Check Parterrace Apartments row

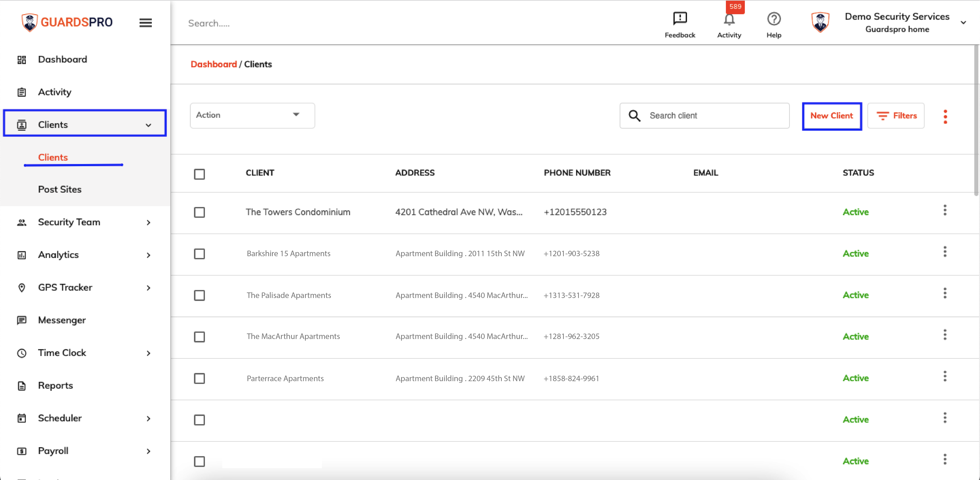(199, 378)
